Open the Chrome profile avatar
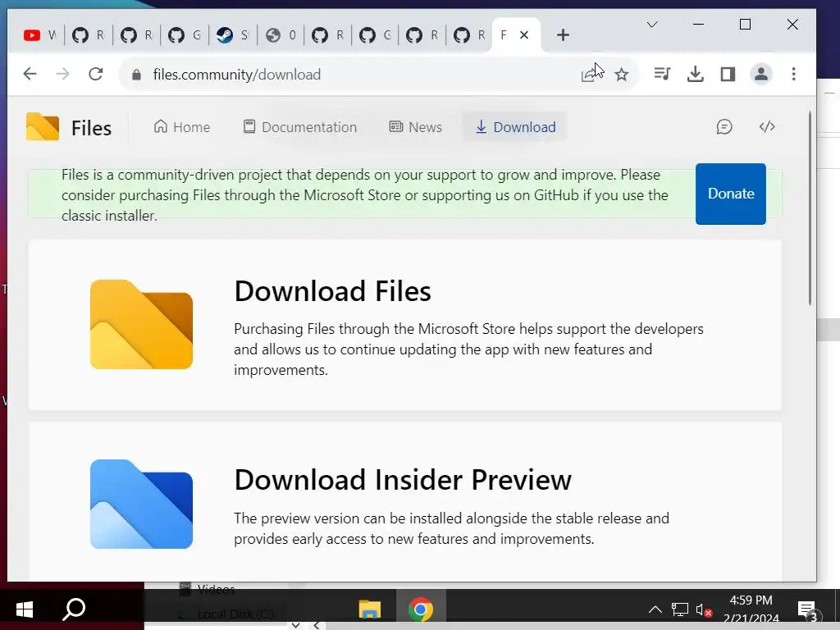Screen dimensions: 840x630 click(760, 74)
